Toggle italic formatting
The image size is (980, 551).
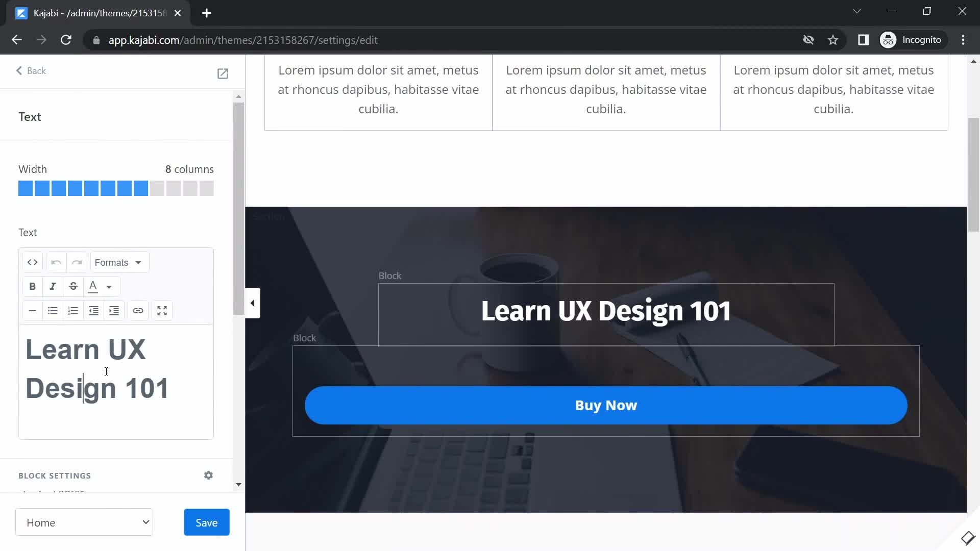click(x=53, y=286)
